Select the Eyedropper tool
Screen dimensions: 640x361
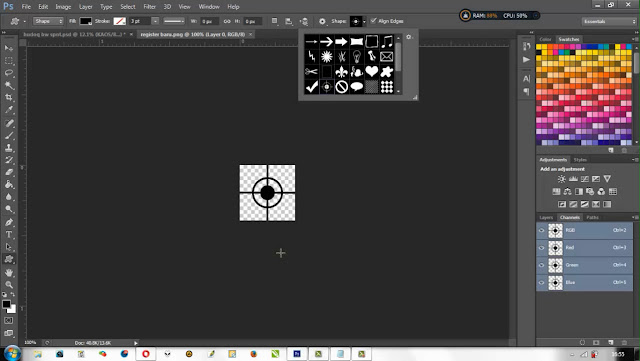tap(9, 109)
